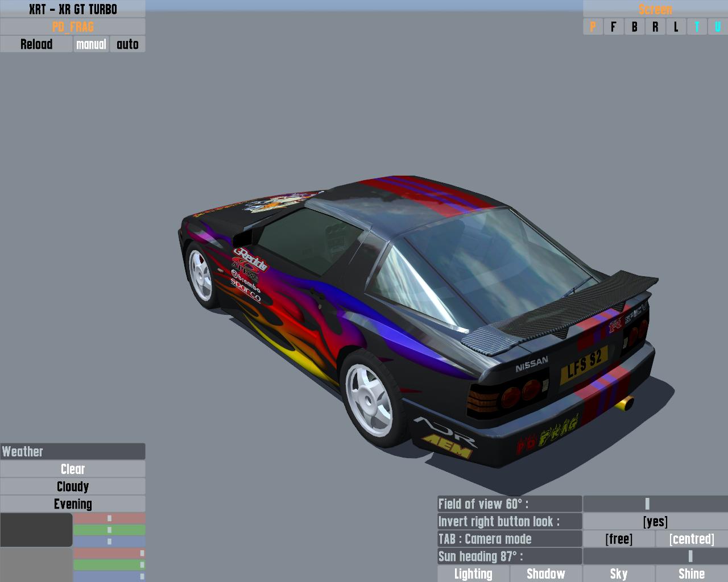Viewport: 728px width, 582px height.
Task: Switch skin reload mode to manual
Action: (91, 44)
